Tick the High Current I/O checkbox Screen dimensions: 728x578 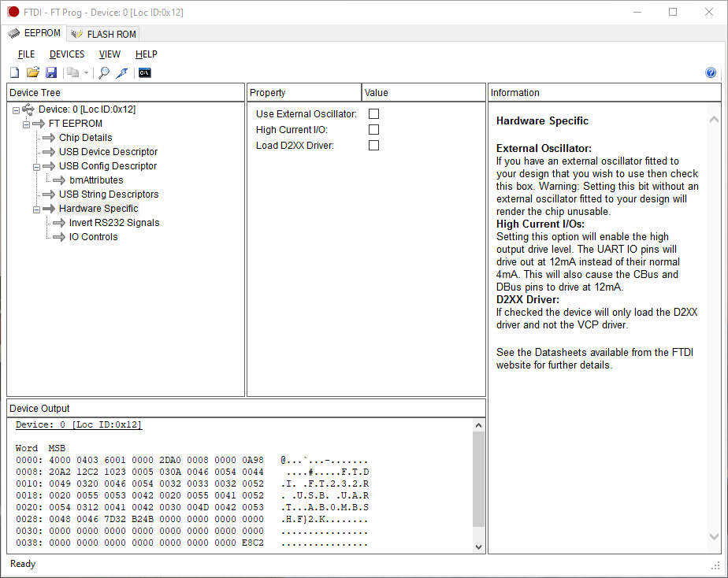tap(373, 129)
